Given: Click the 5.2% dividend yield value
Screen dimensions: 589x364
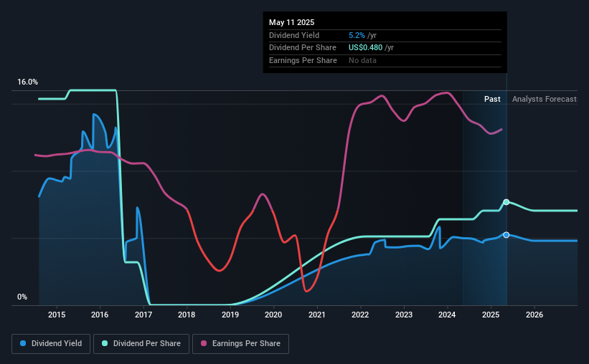Looking at the screenshot, I should click(357, 35).
